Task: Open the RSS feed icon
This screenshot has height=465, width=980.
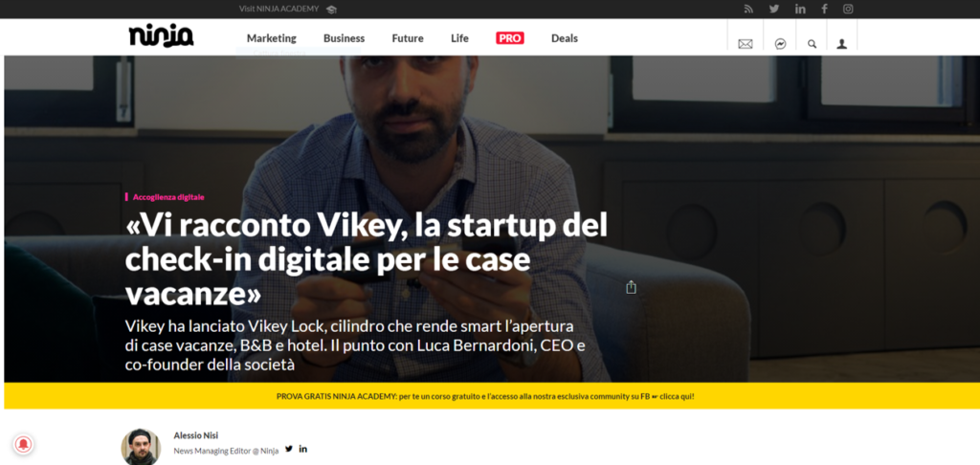Action: [x=748, y=9]
